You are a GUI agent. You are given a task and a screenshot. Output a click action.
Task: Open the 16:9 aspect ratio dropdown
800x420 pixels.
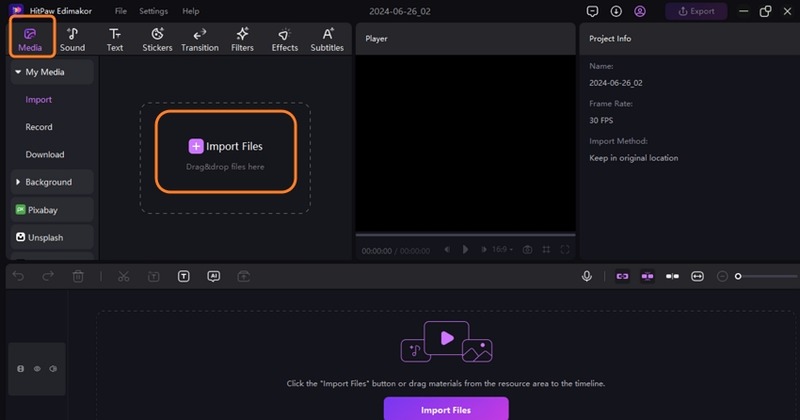tap(503, 250)
